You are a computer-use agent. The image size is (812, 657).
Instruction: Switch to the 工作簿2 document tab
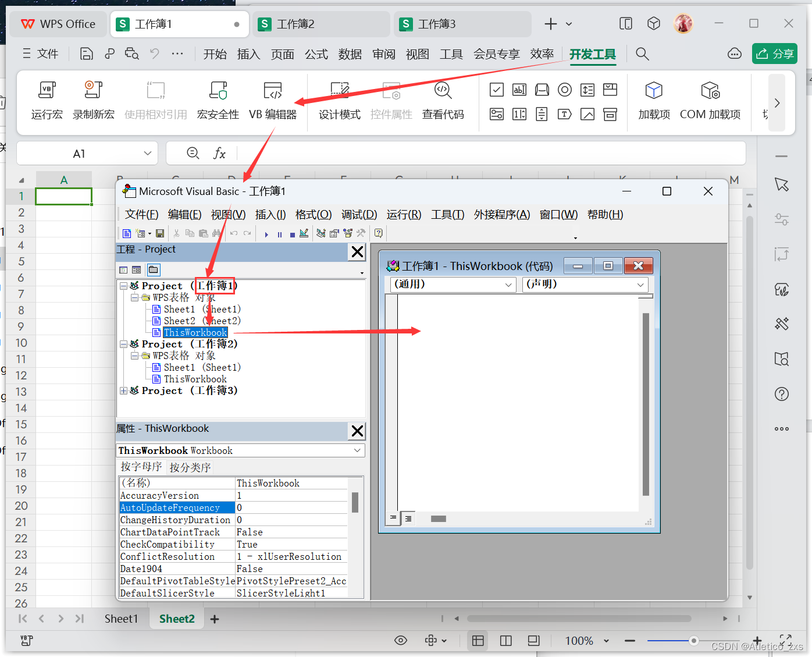tap(321, 24)
